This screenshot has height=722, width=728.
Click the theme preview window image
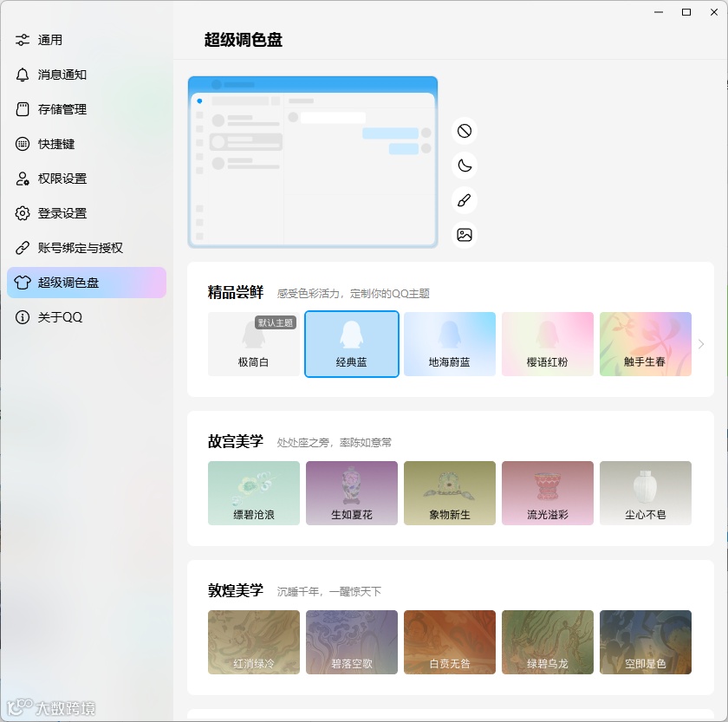(313, 162)
